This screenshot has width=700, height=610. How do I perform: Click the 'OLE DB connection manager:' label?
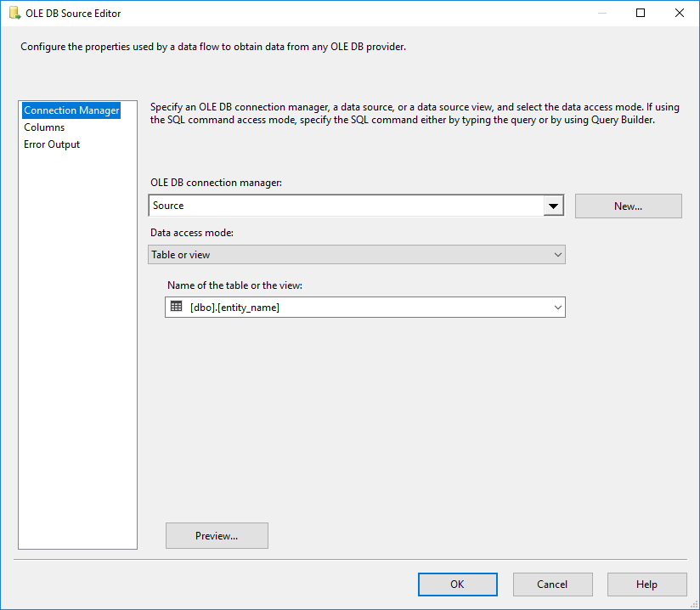pos(216,183)
